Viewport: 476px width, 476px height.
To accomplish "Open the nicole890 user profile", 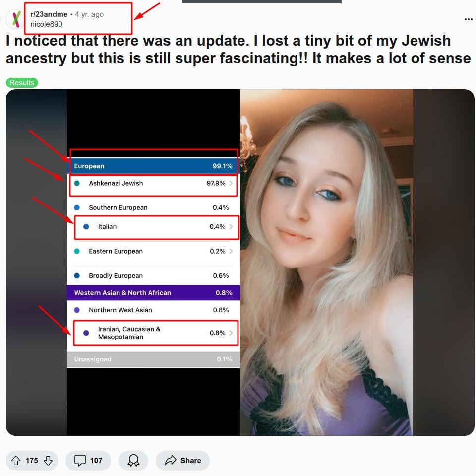I will 46,24.
